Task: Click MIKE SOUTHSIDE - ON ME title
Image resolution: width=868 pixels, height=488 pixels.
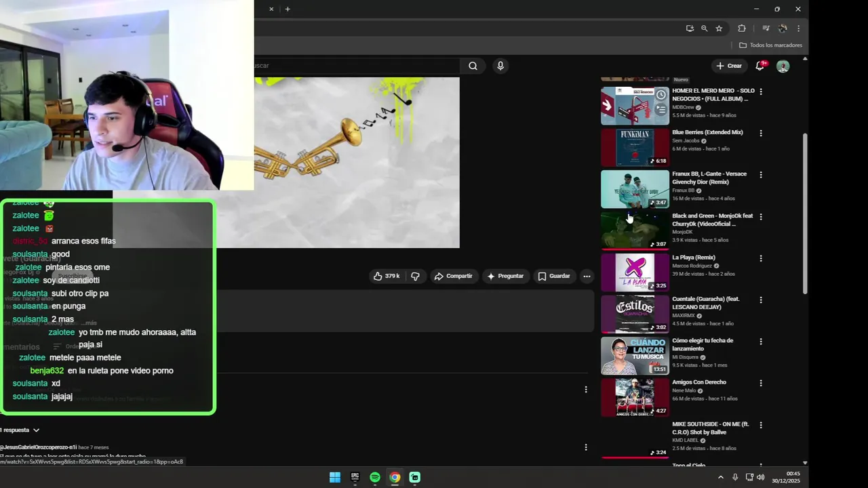Action: 711,428
